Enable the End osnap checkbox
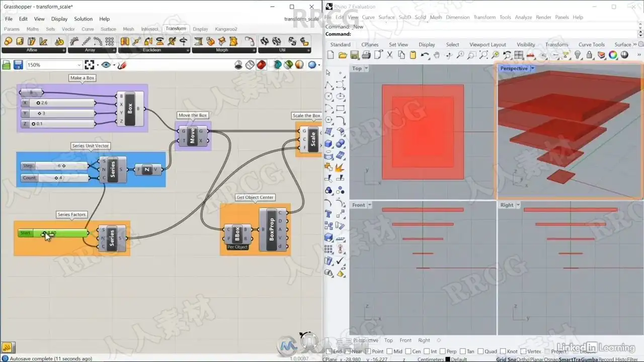644x362 pixels. [x=330, y=351]
